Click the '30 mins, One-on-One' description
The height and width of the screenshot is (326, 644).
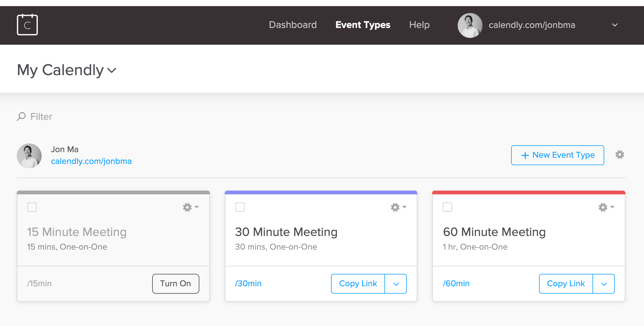(276, 247)
